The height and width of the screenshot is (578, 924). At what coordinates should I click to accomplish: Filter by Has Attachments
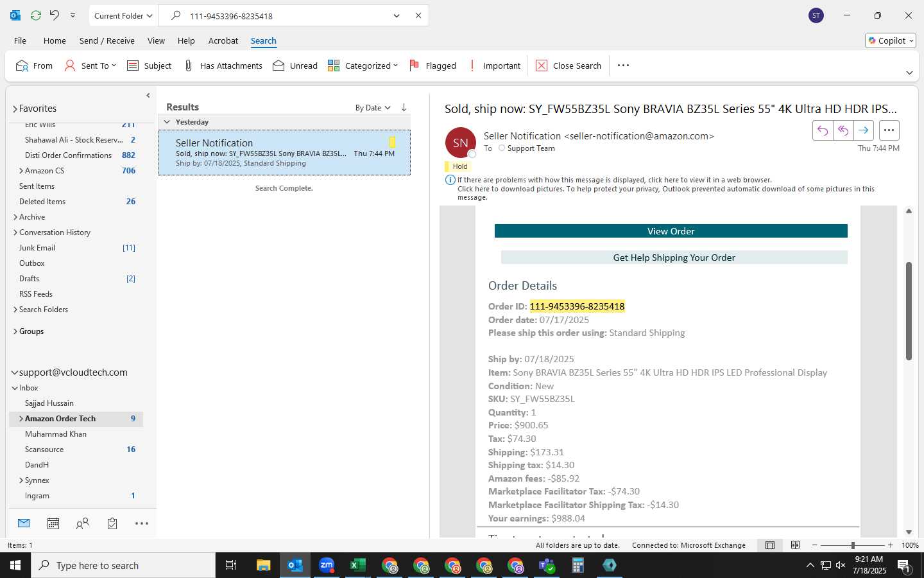[x=223, y=66]
